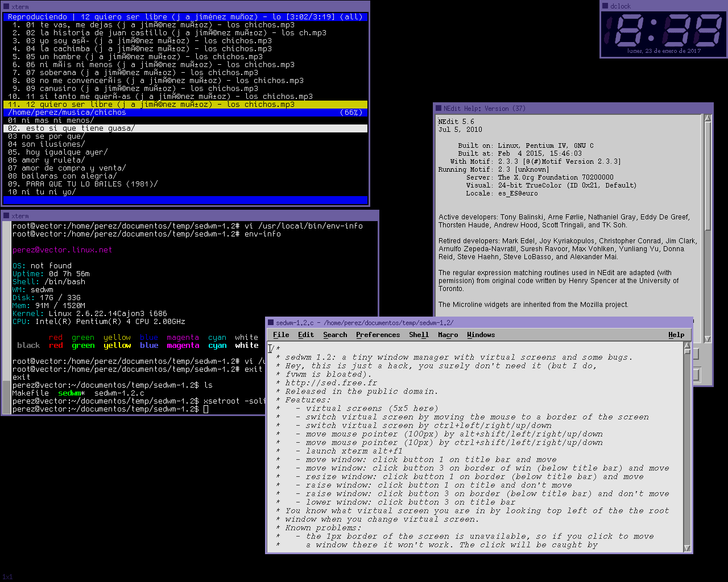
Task: Click the dclock digital time display
Action: tap(663, 30)
